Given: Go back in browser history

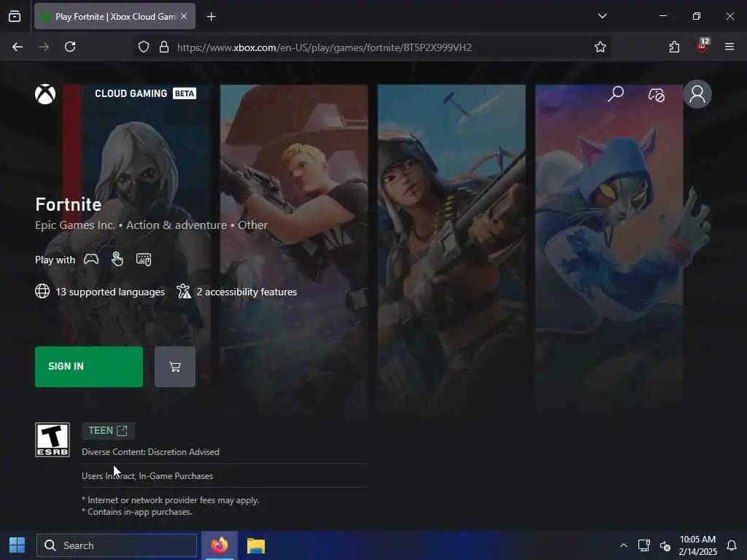Looking at the screenshot, I should pyautogui.click(x=18, y=47).
